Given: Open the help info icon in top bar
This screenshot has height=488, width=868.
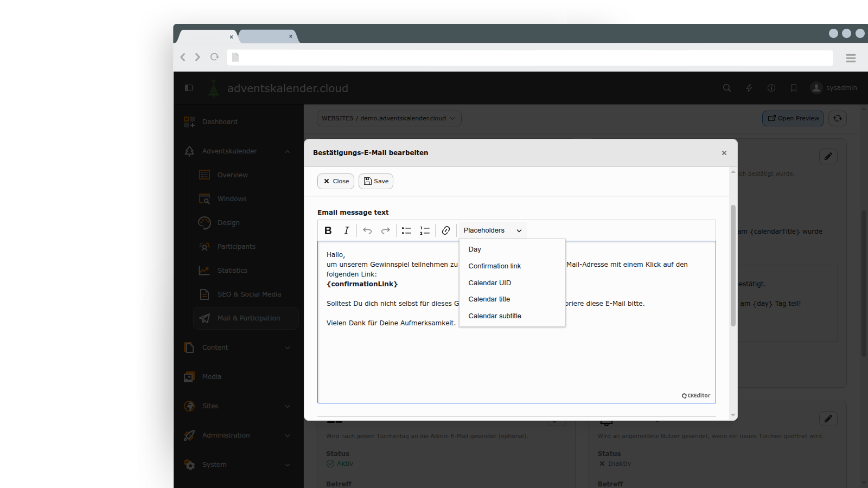Looking at the screenshot, I should point(771,88).
